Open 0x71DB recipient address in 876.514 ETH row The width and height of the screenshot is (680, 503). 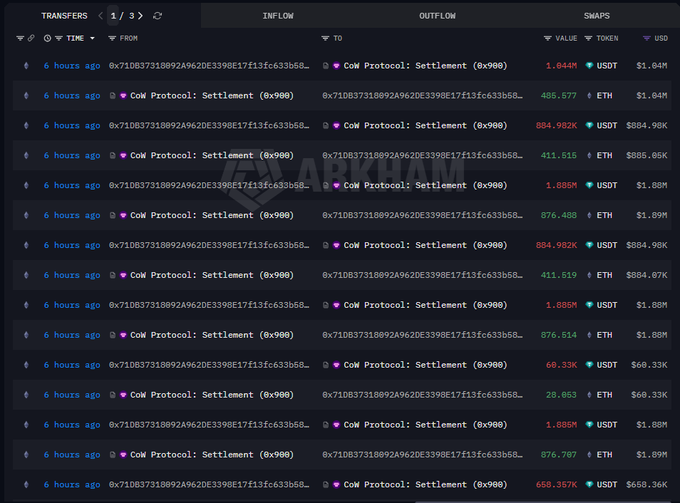coord(422,335)
